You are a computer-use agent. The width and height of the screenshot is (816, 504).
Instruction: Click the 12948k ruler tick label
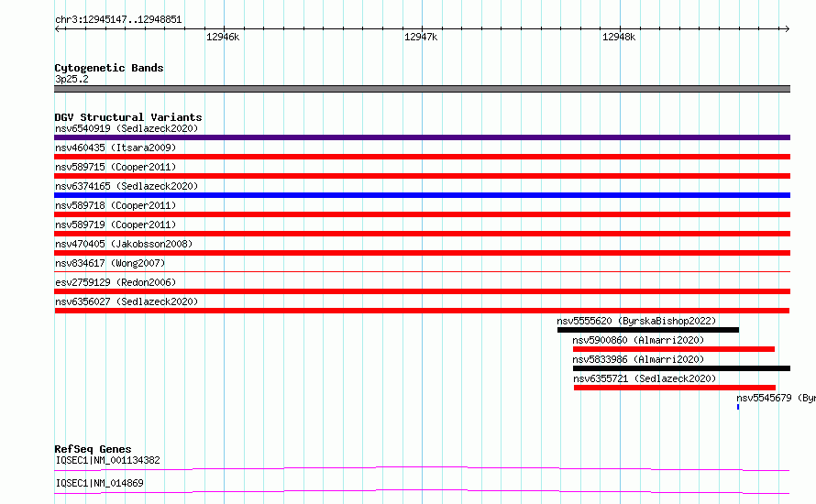pyautogui.click(x=619, y=37)
